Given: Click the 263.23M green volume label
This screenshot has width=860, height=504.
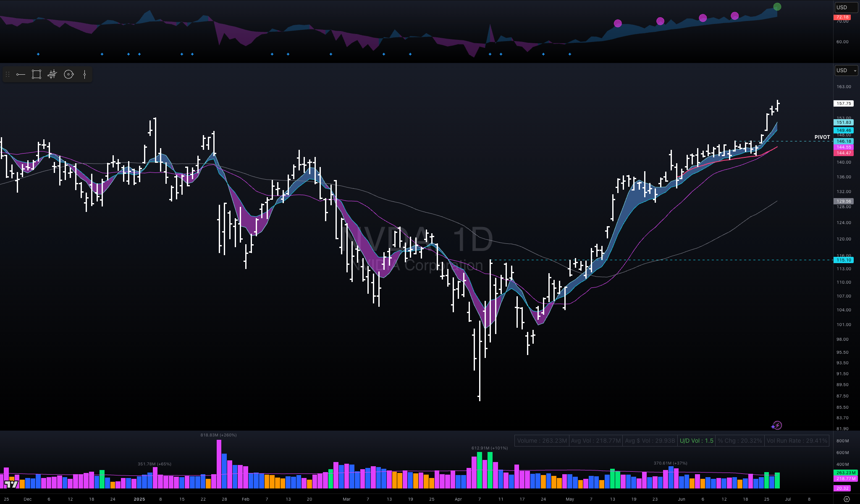Looking at the screenshot, I should coord(845,473).
